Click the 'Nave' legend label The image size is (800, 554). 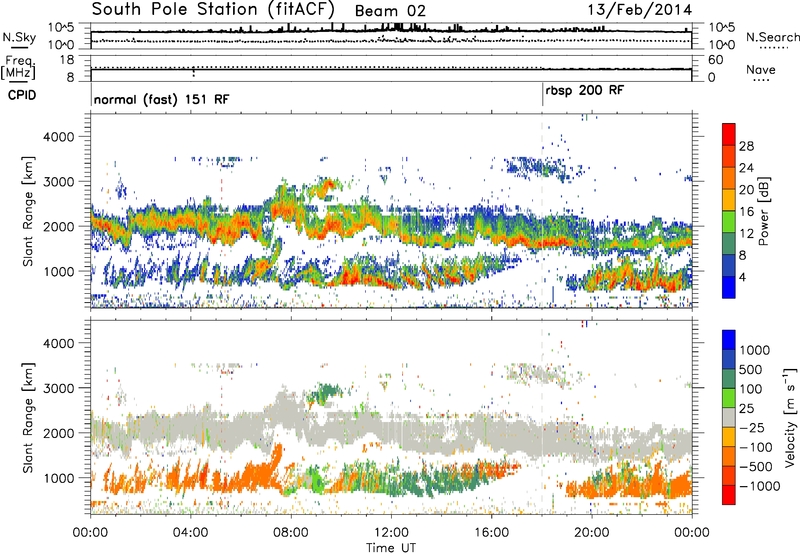761,70
